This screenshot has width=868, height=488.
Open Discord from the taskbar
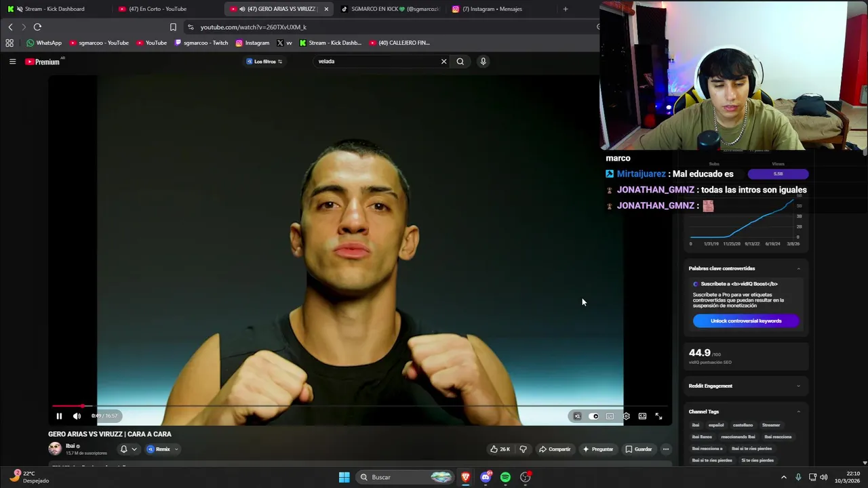pos(485,477)
